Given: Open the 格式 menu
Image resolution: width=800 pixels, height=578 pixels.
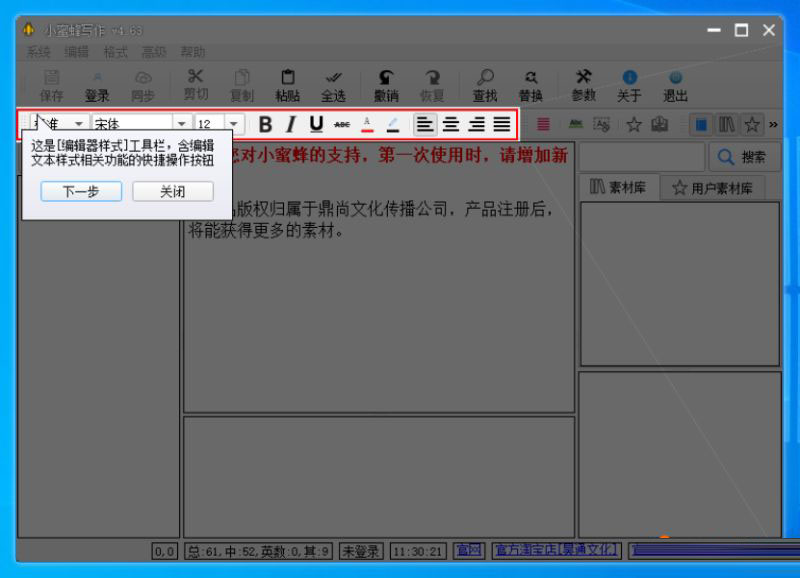Looking at the screenshot, I should click(x=115, y=52).
